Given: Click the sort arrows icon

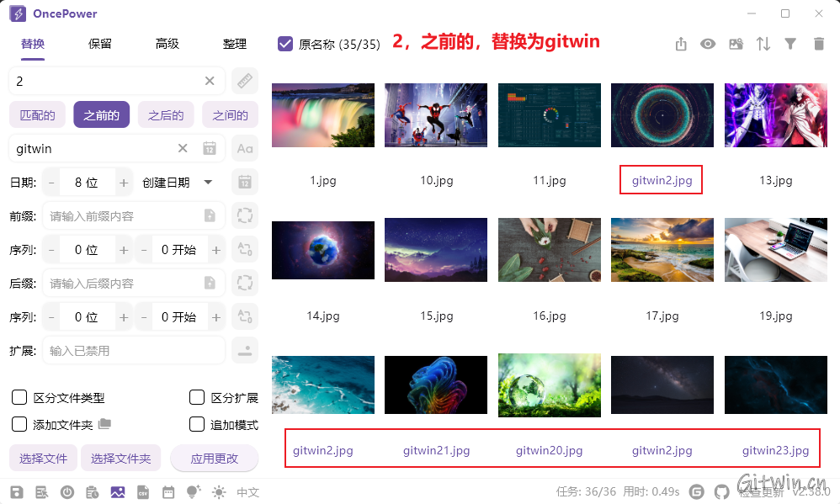Looking at the screenshot, I should coord(763,44).
